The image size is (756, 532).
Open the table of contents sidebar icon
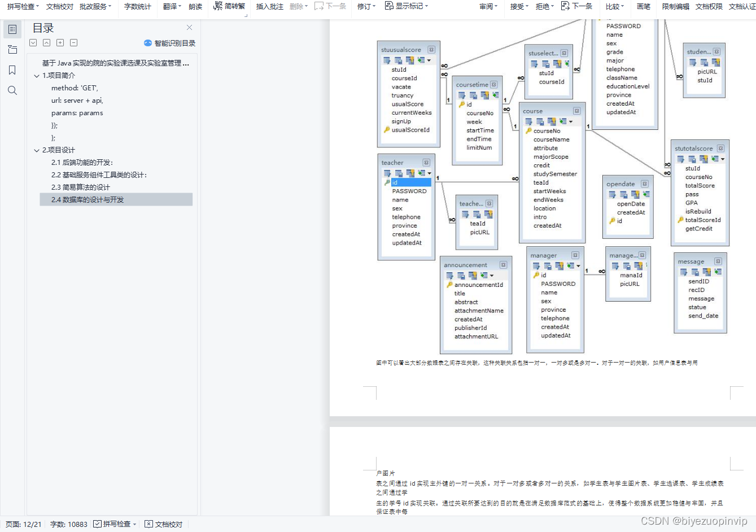click(12, 29)
